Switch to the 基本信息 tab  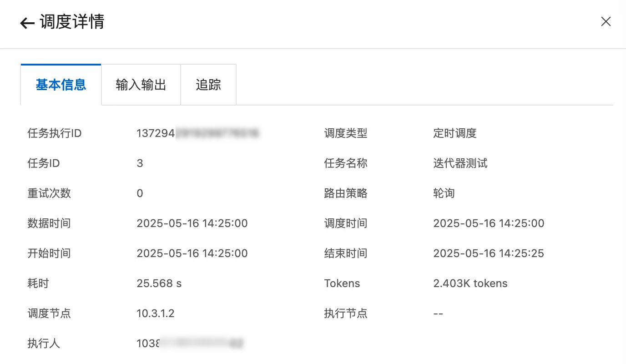[61, 85]
